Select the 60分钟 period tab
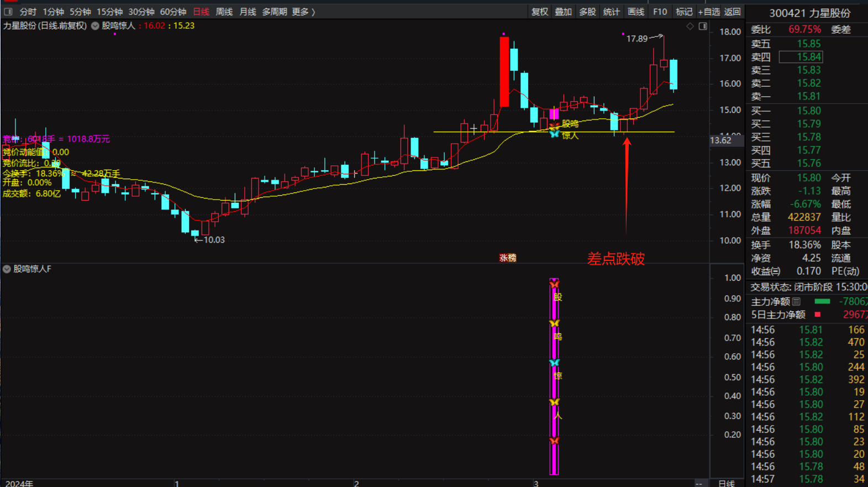Viewport: 868px width, 487px height. click(x=173, y=12)
